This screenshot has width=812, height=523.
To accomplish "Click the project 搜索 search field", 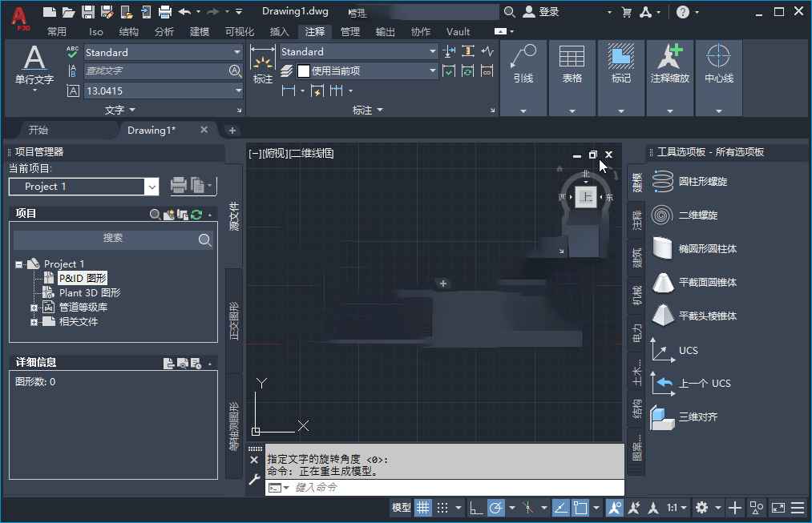I will click(x=113, y=238).
